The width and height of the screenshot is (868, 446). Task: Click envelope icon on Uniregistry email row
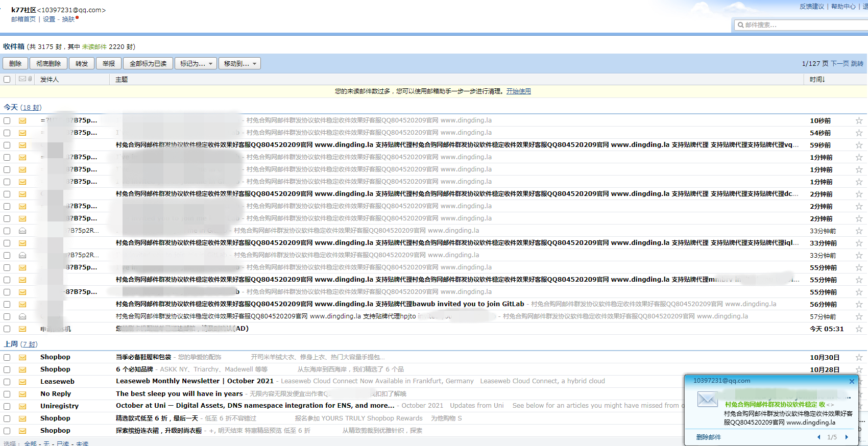pos(22,406)
